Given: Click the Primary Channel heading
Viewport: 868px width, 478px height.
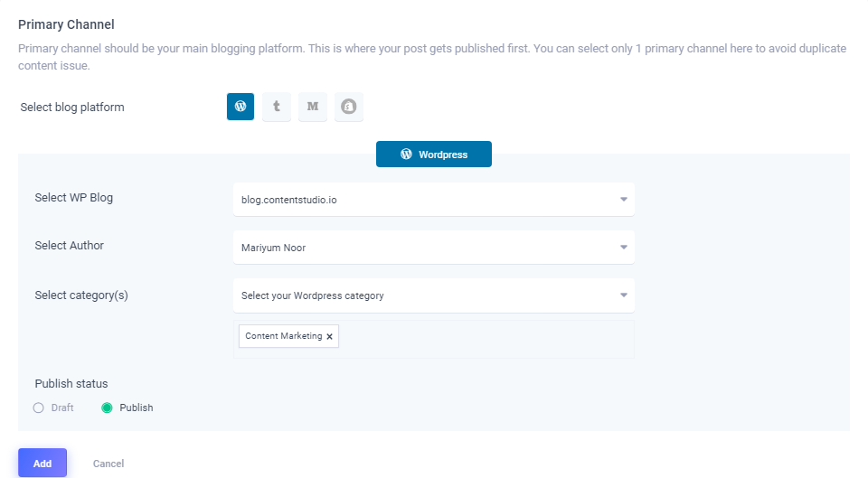Looking at the screenshot, I should point(66,24).
